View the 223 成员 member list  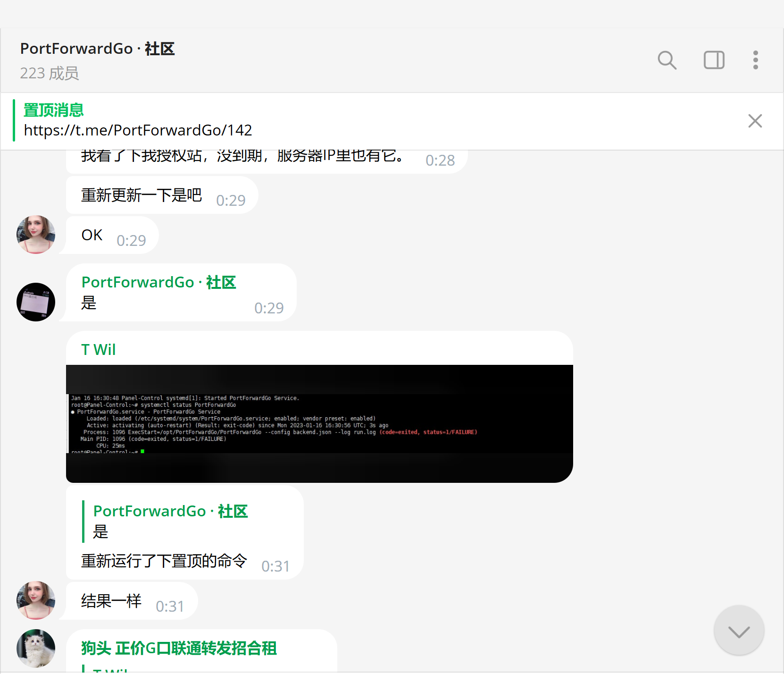pos(50,74)
